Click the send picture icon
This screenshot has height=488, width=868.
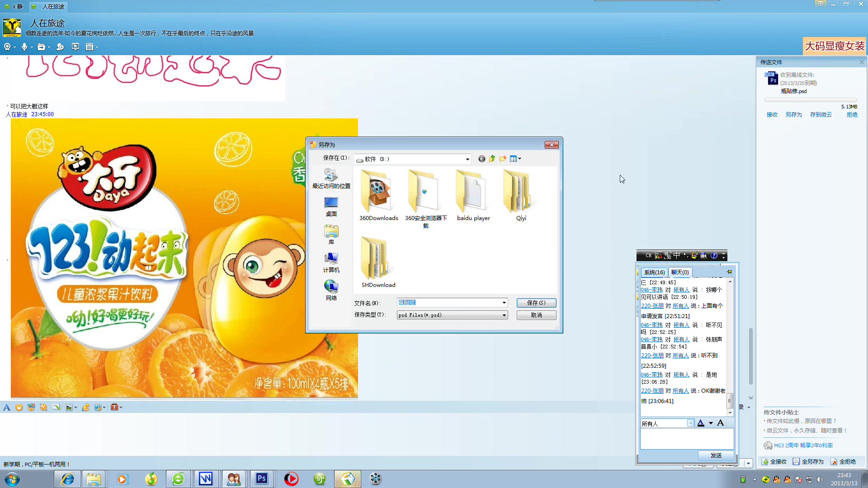click(x=69, y=408)
